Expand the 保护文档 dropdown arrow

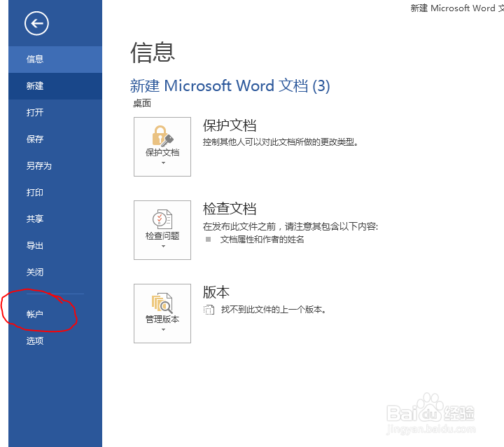(x=163, y=163)
